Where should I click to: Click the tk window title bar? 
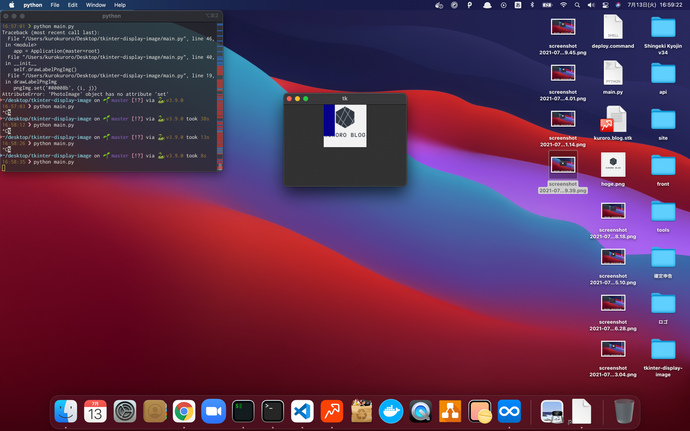tap(345, 99)
